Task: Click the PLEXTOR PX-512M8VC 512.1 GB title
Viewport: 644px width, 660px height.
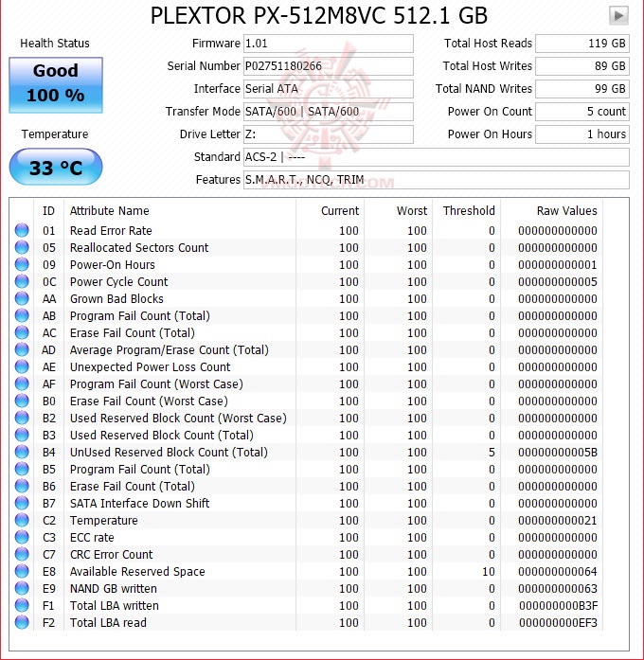Action: (319, 16)
